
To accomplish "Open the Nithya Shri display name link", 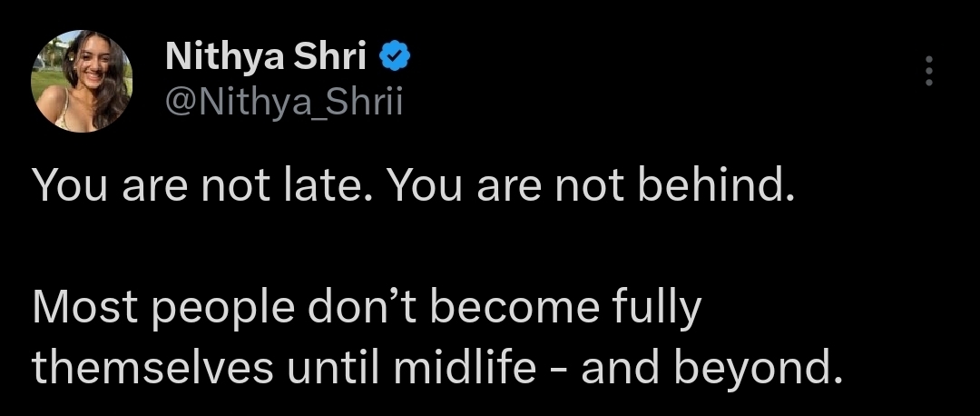I will click(x=266, y=57).
